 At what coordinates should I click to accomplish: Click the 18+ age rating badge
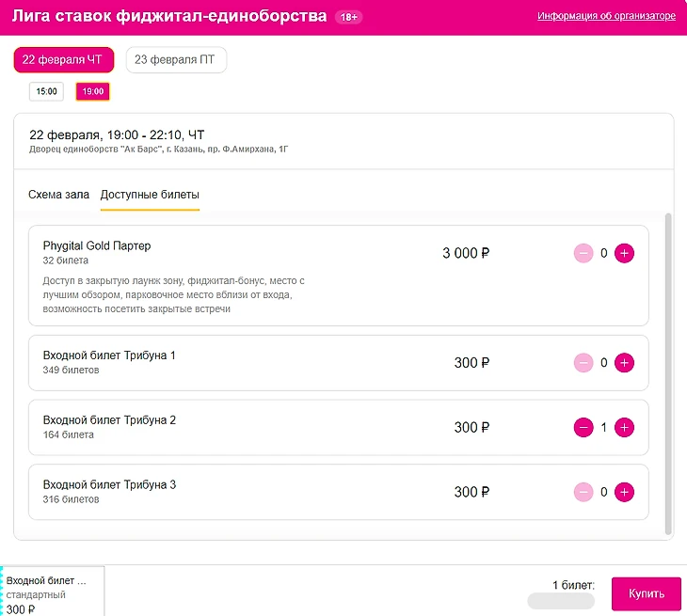click(x=349, y=17)
